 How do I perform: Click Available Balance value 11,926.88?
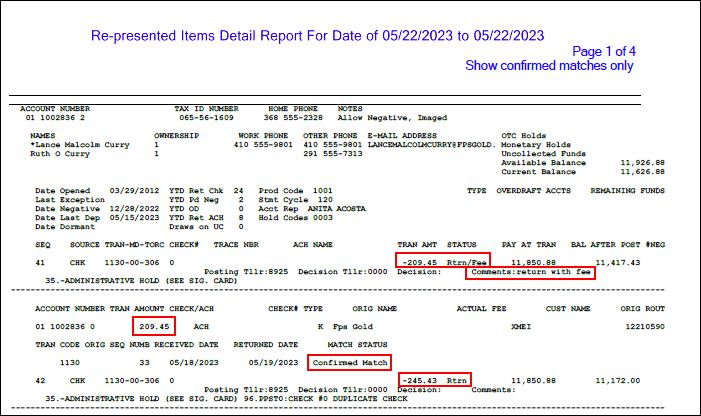[x=642, y=163]
